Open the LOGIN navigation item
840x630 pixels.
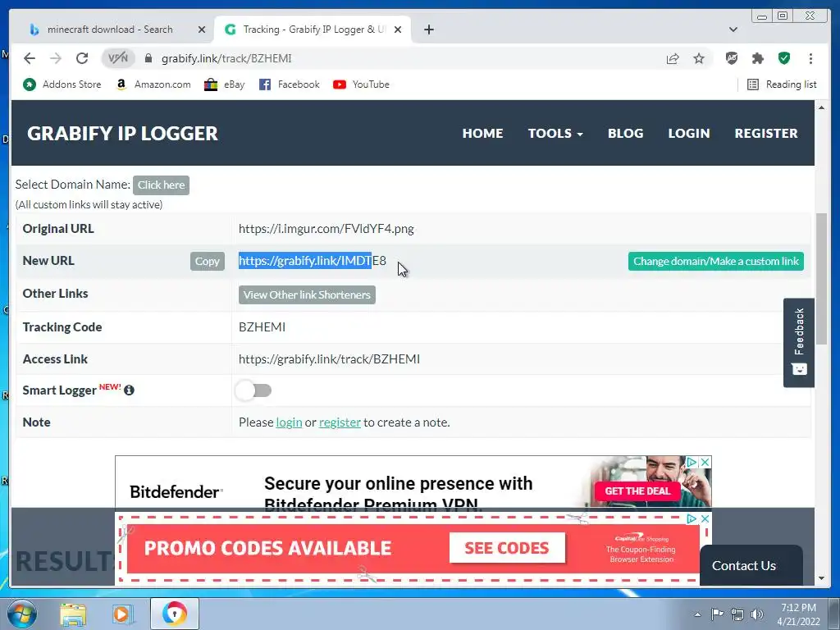(x=688, y=134)
